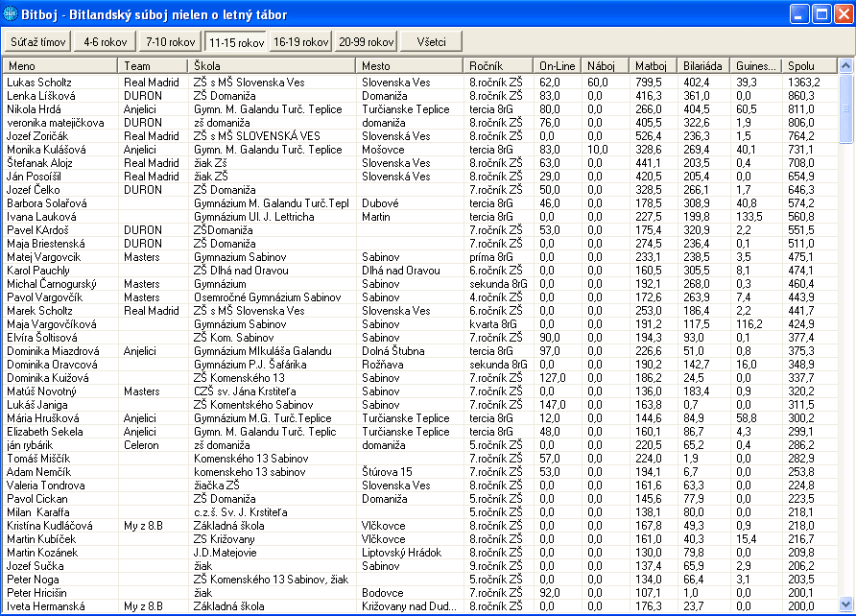Image resolution: width=856 pixels, height=616 pixels.
Task: Sort by the Matboj score column
Action: [654, 65]
